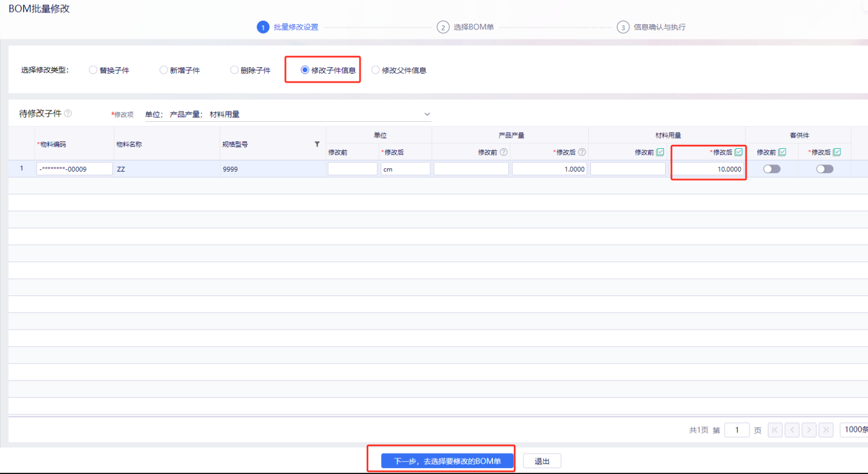The width and height of the screenshot is (868, 474).
Task: Click the page number input field
Action: tap(737, 430)
